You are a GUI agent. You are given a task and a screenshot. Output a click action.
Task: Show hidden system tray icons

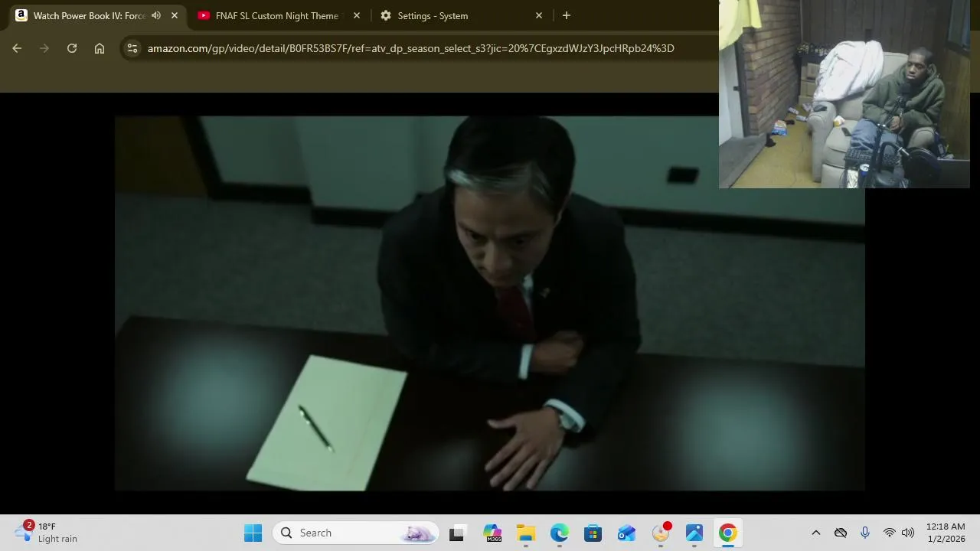click(x=816, y=533)
